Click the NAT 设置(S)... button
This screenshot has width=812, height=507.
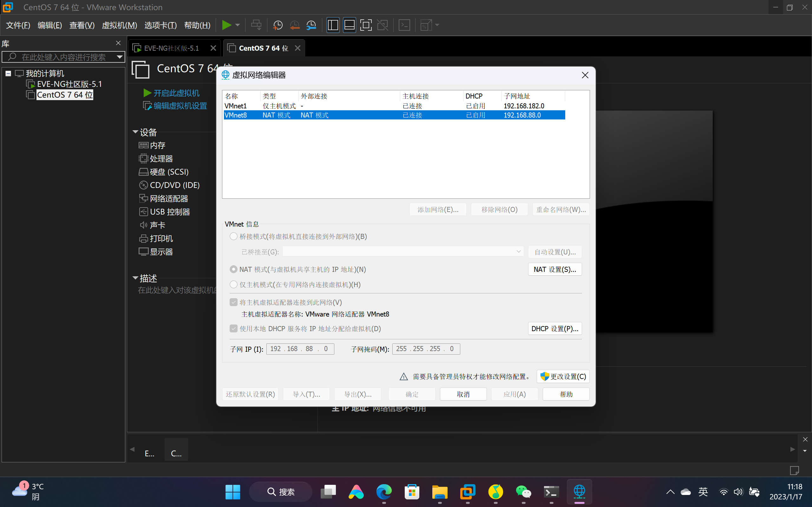555,270
